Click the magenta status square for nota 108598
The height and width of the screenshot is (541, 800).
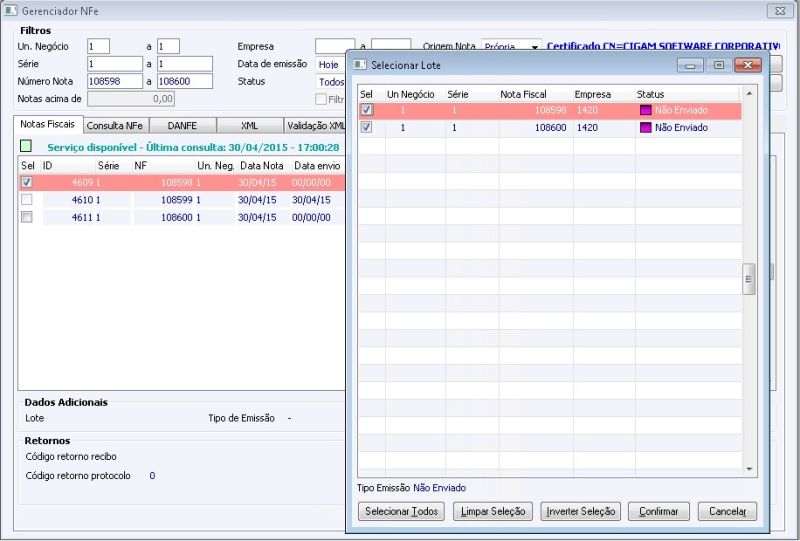click(645, 110)
